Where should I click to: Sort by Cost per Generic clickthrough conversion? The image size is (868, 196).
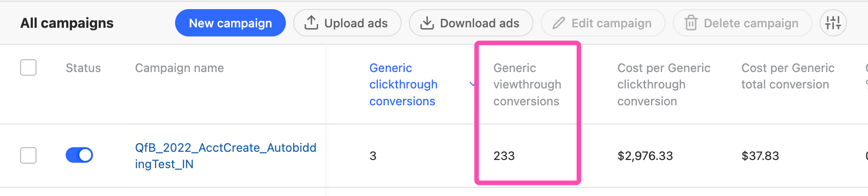[x=664, y=84]
